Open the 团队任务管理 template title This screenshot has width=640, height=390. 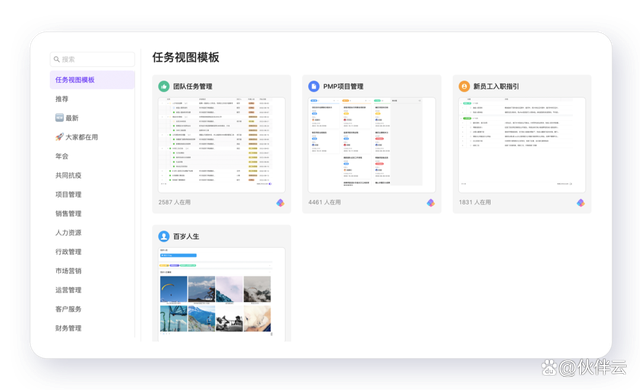(x=193, y=86)
